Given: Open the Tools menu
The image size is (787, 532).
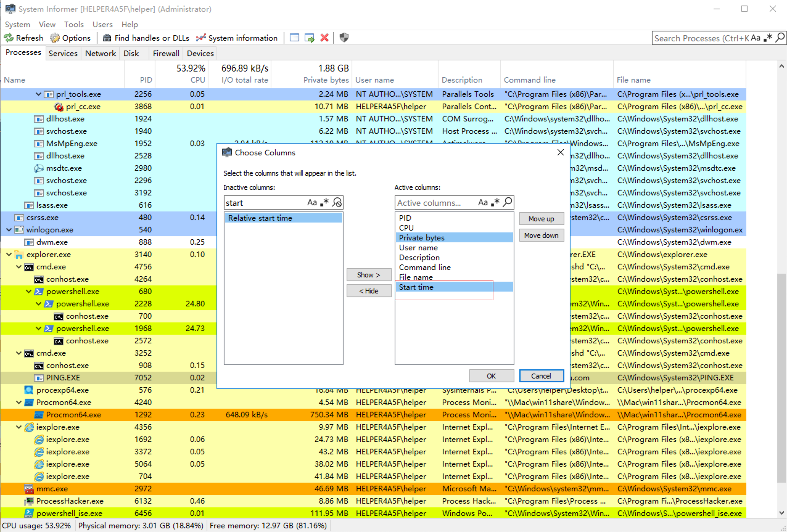Looking at the screenshot, I should [73, 24].
